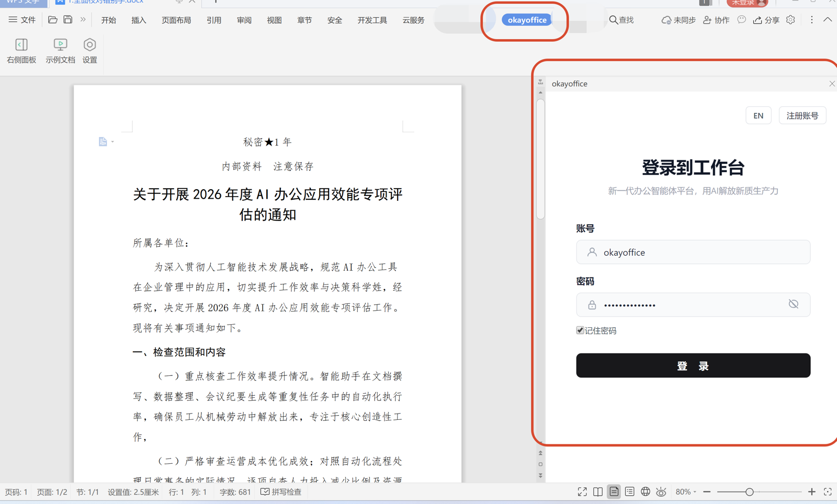Click the 账号 username input field
Image resolution: width=837 pixels, height=504 pixels.
coord(693,252)
